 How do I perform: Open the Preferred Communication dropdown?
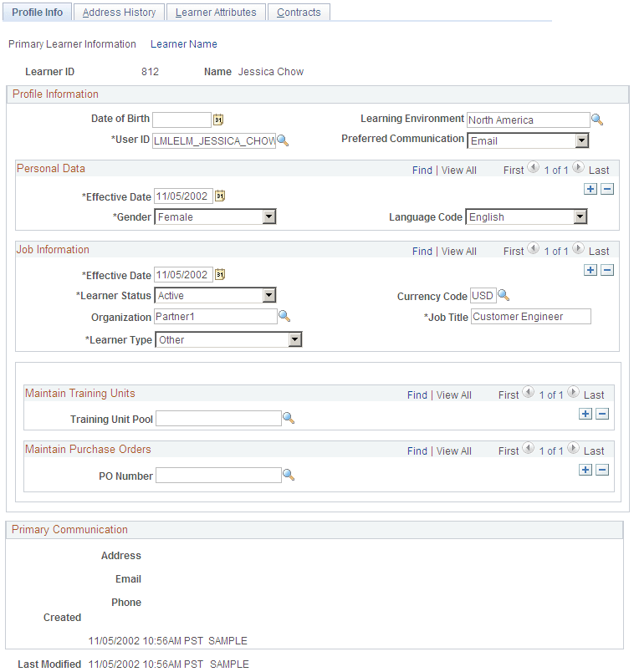coord(583,140)
